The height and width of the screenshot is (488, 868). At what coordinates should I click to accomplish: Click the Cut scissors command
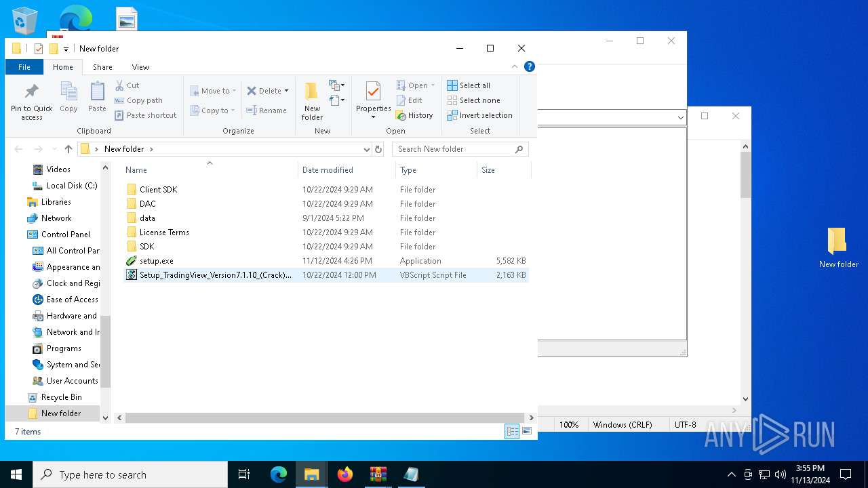(127, 85)
